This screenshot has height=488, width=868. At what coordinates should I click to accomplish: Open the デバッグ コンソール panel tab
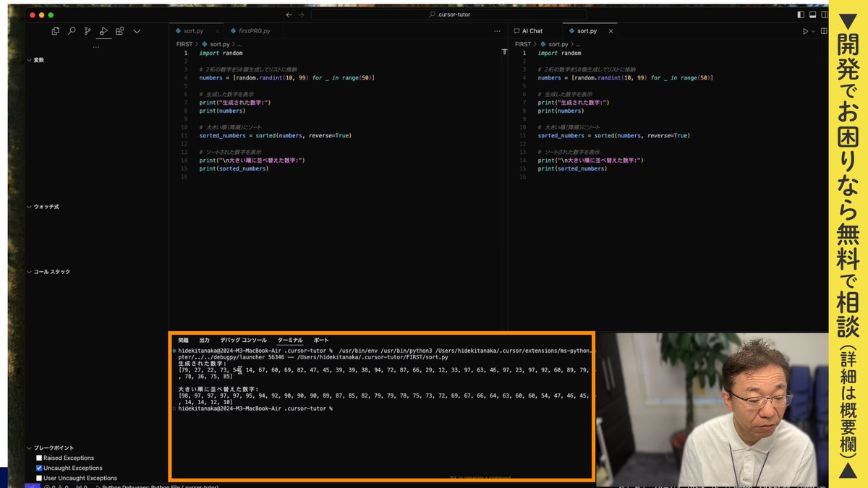[243, 340]
